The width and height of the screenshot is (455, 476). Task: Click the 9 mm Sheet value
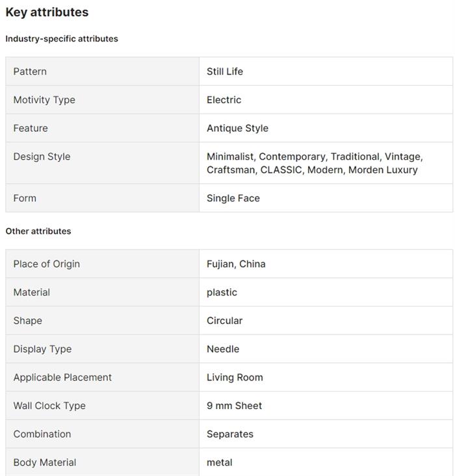[234, 406]
